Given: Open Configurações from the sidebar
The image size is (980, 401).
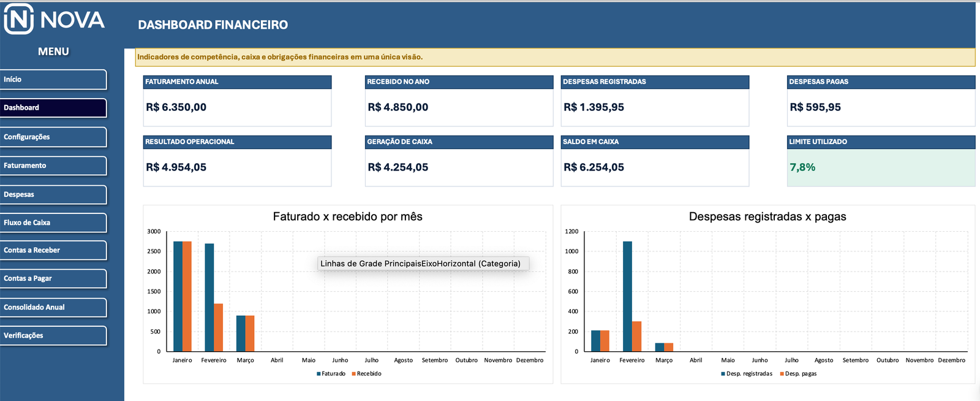Looking at the screenshot, I should [53, 137].
